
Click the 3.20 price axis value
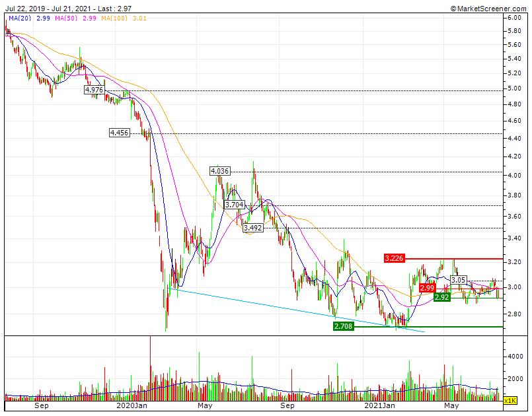pos(514,261)
